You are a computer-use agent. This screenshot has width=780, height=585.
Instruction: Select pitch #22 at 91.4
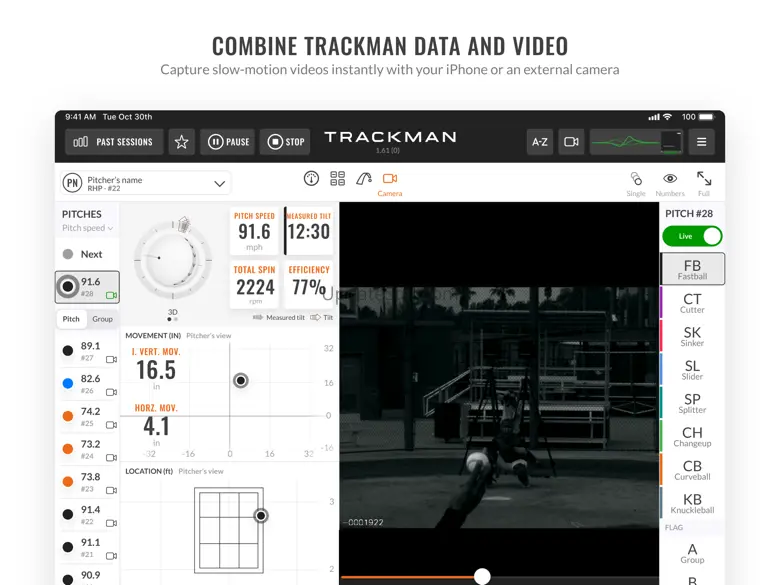[x=87, y=515]
